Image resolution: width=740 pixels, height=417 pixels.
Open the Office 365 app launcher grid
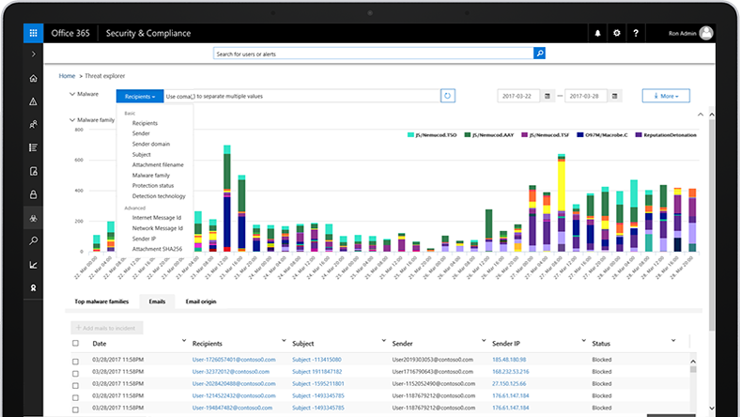(33, 33)
